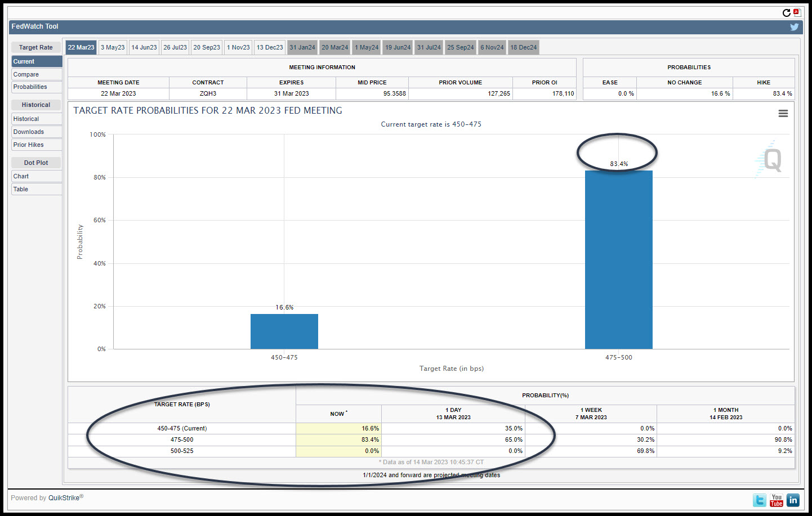Click the FedWatch Tool title text
Viewport: 812px width, 516px height.
pos(35,26)
